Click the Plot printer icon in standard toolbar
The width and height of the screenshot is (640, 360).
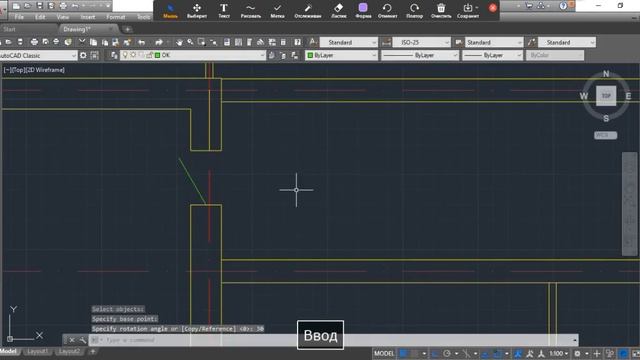[34, 42]
